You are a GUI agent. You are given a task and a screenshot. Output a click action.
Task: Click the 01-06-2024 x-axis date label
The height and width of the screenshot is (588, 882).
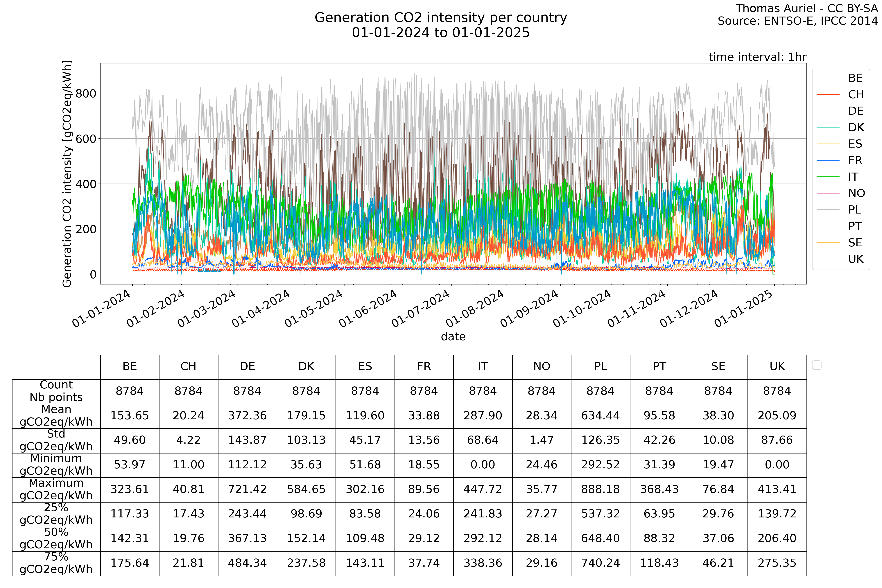(x=368, y=309)
